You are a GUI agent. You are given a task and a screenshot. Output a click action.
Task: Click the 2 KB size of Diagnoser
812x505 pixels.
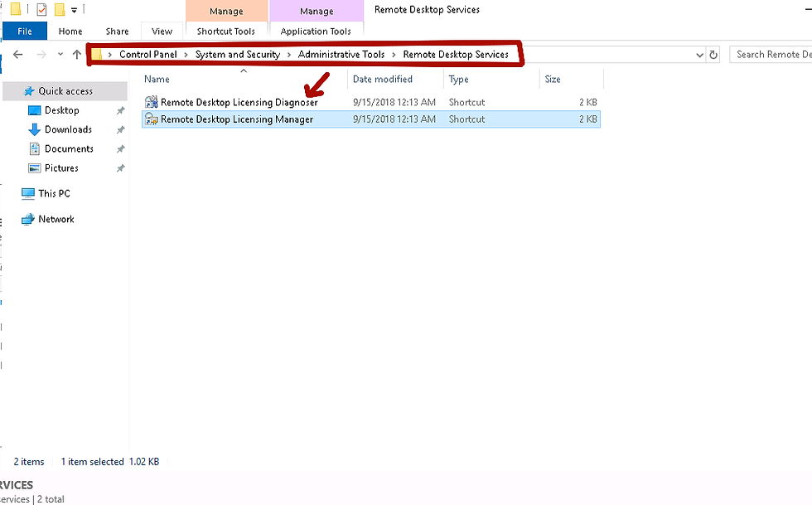[x=587, y=102]
